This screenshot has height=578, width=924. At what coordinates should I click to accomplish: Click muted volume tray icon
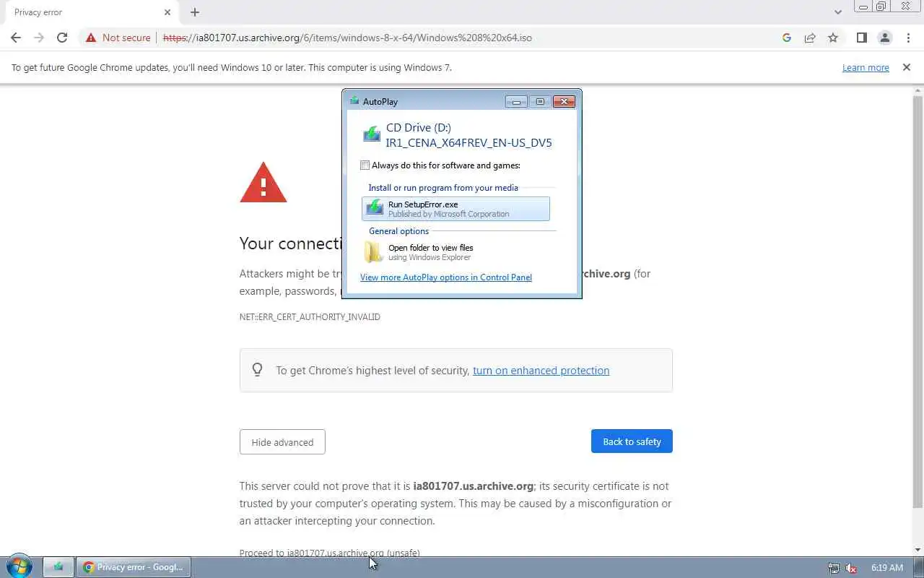pos(851,568)
